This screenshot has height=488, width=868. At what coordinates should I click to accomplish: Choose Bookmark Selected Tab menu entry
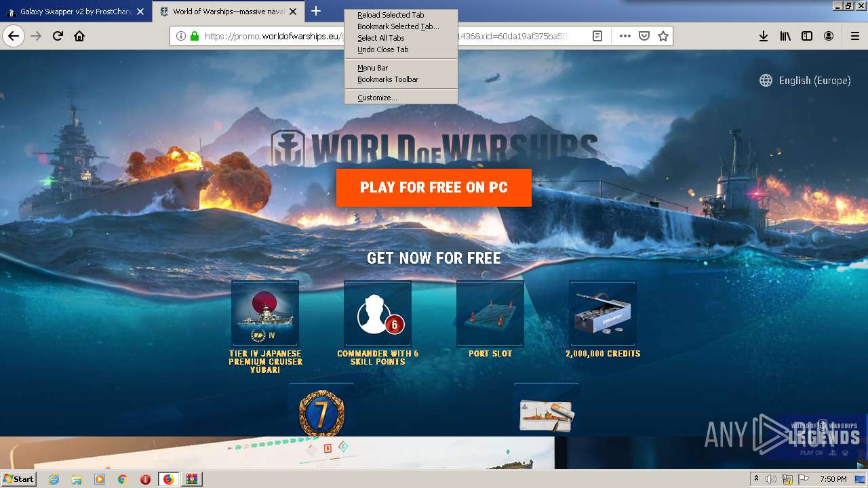click(401, 26)
